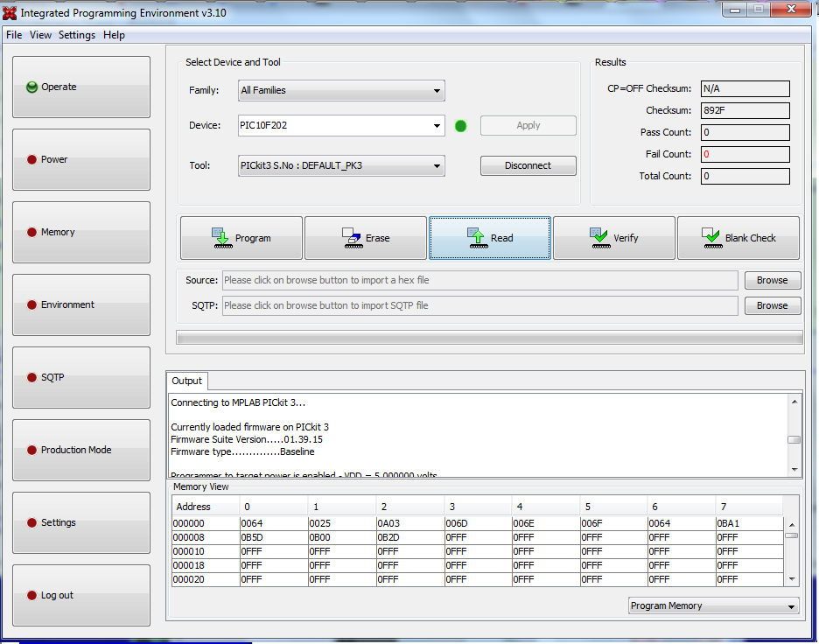This screenshot has height=644, width=819.
Task: Open the Environment sidebar panel
Action: click(81, 305)
